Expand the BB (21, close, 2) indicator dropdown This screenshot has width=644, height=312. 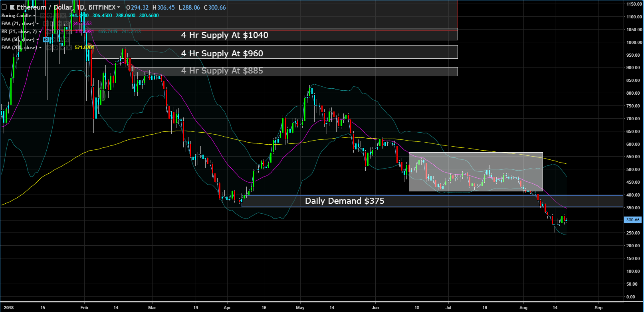(40, 32)
